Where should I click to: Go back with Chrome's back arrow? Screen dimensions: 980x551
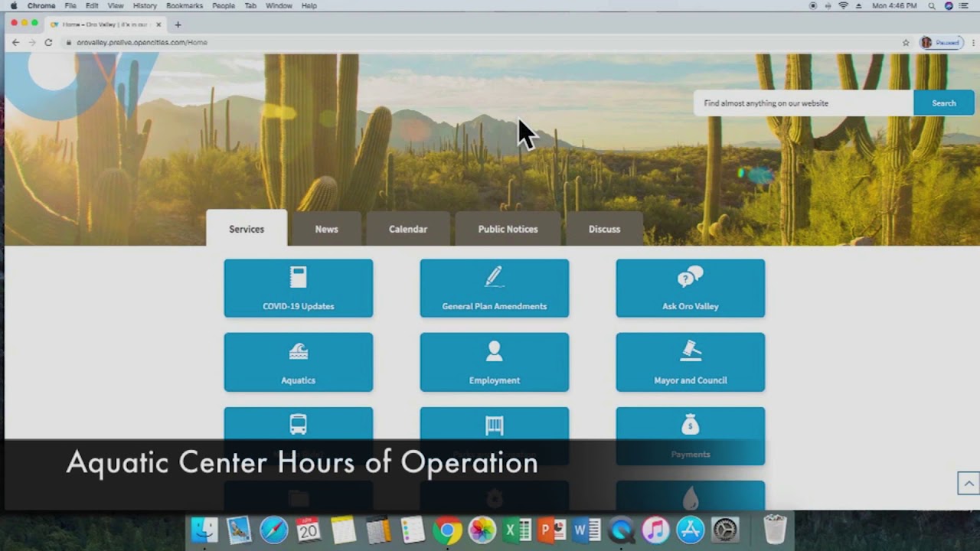click(15, 42)
